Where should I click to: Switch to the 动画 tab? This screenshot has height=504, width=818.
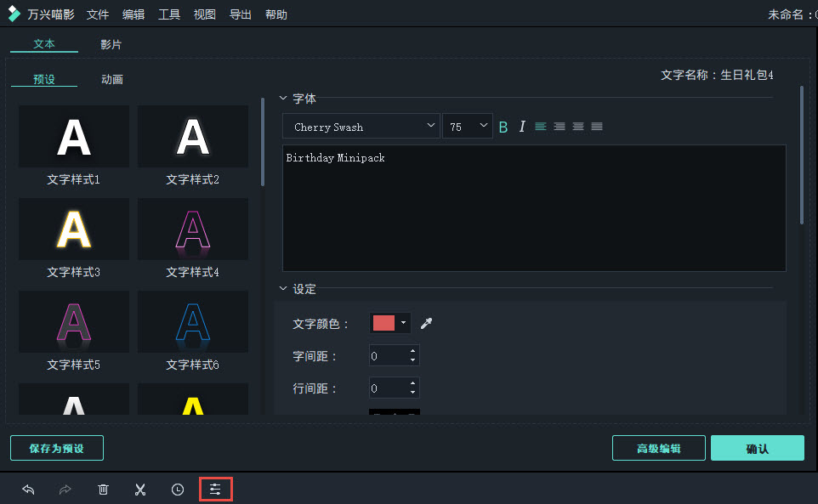(x=111, y=78)
